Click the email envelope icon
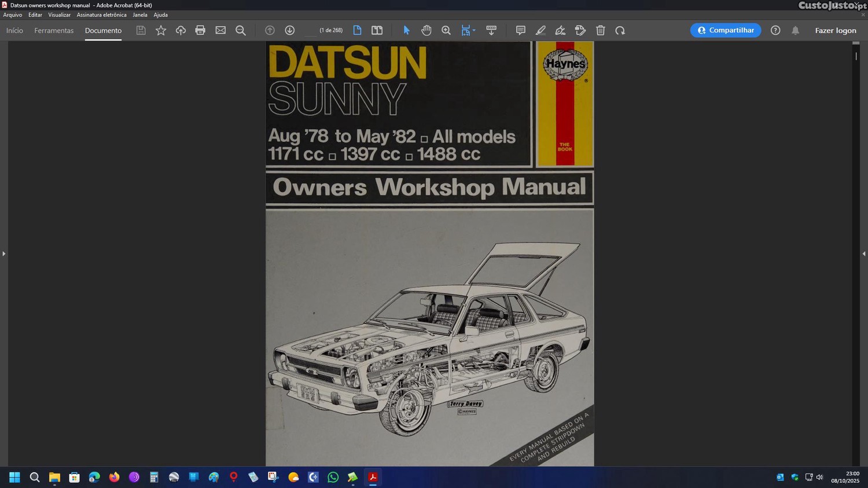The width and height of the screenshot is (868, 488). tap(220, 31)
